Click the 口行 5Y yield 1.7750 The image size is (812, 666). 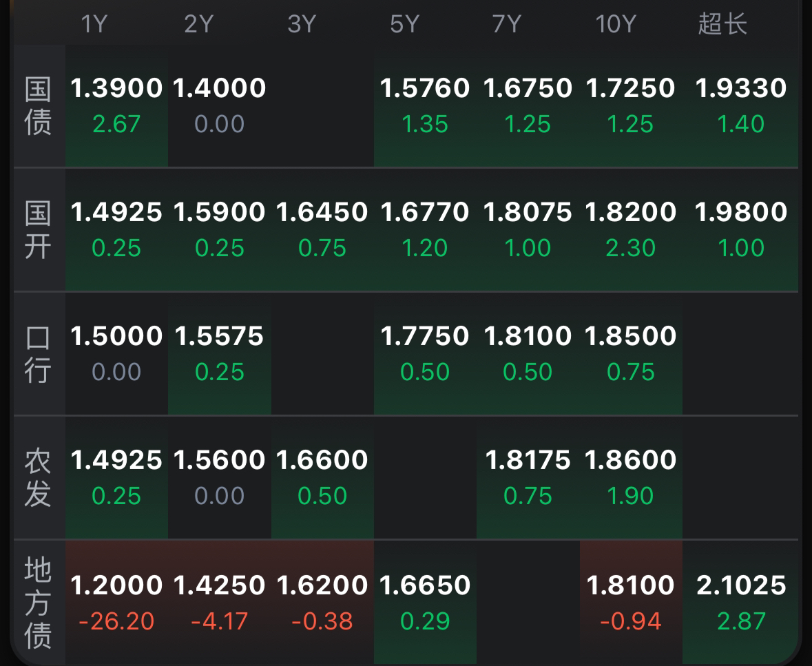425,335
